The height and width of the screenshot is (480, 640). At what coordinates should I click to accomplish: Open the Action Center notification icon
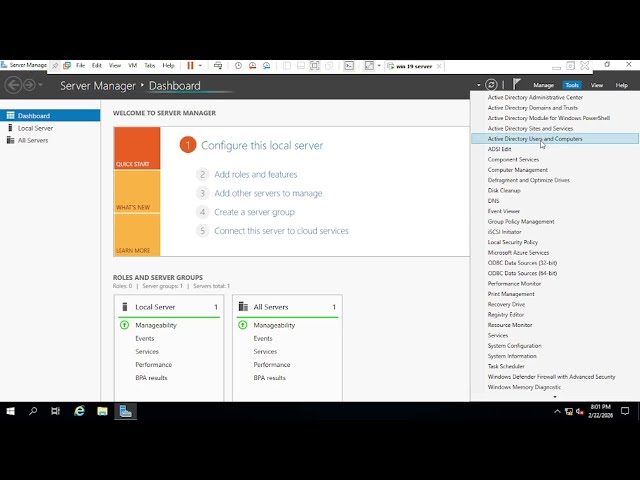pos(625,411)
